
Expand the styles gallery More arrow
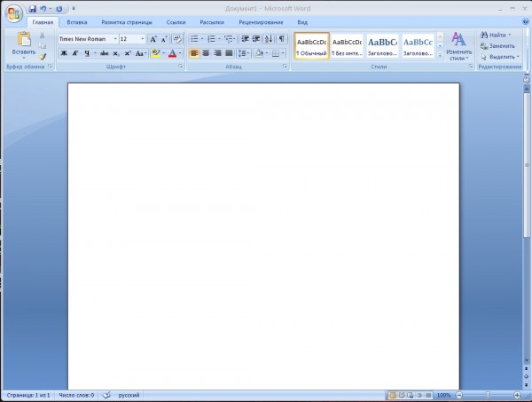(x=440, y=55)
